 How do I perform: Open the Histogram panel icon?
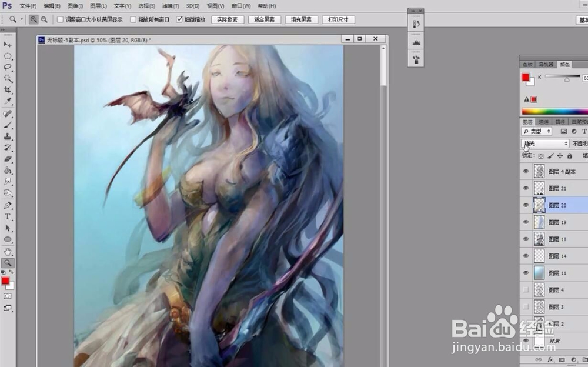pyautogui.click(x=416, y=42)
